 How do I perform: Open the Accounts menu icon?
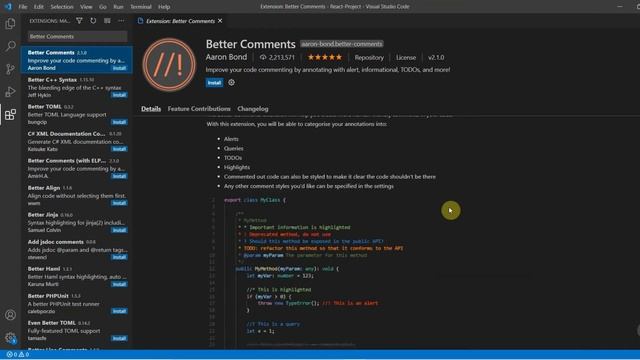tap(10, 315)
